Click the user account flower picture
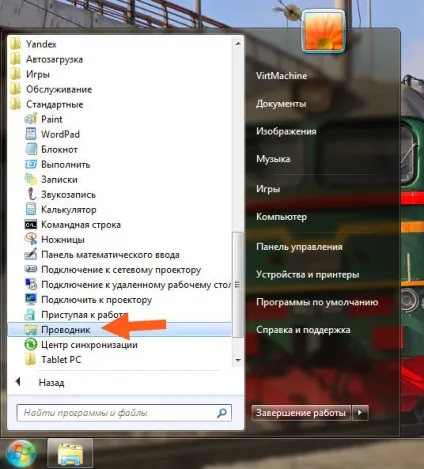The image size is (424, 469). pos(323,31)
